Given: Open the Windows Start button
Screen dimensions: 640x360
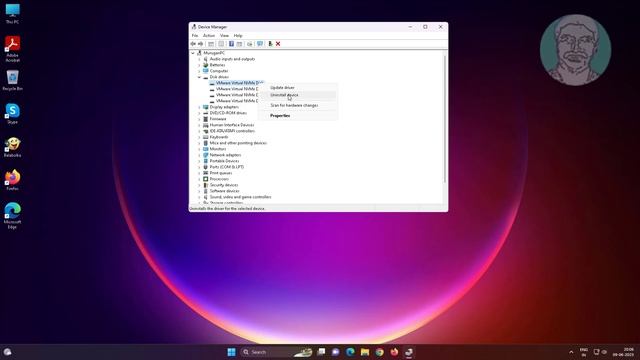Looking at the screenshot, I should 231,352.
